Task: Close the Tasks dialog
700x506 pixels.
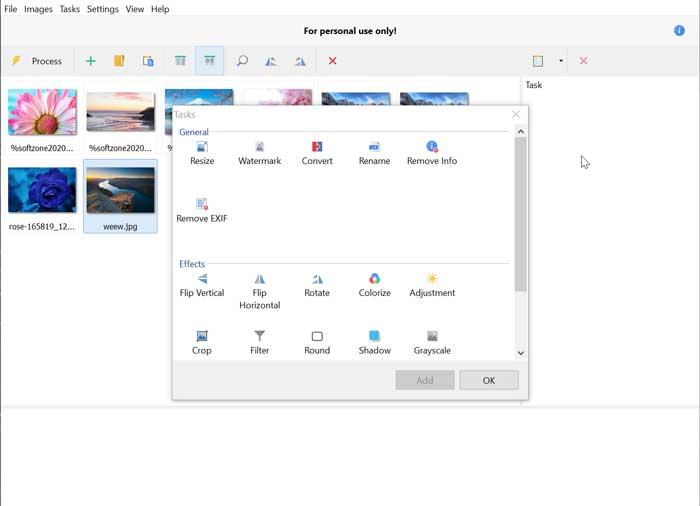Action: coord(516,115)
